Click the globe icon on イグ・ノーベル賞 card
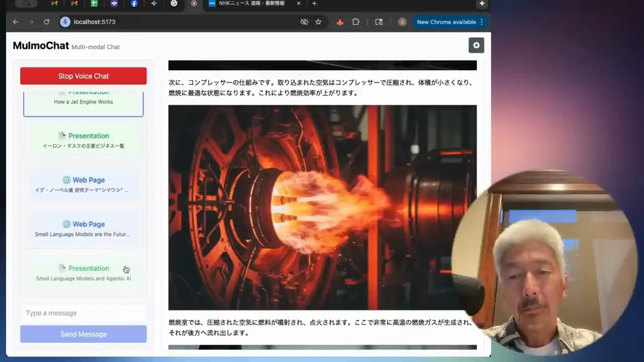 click(66, 180)
